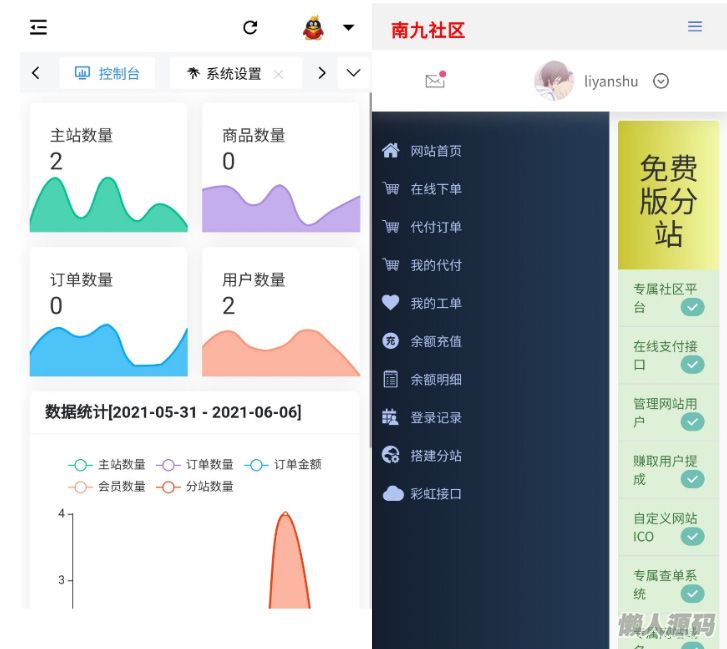Open the mail notification envelope icon
The width and height of the screenshot is (727, 649).
point(435,80)
